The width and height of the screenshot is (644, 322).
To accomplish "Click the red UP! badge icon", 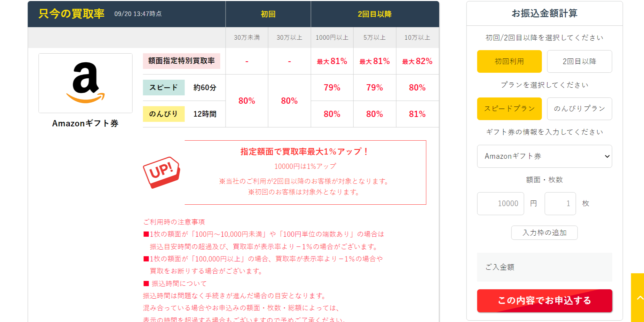I will tap(162, 172).
